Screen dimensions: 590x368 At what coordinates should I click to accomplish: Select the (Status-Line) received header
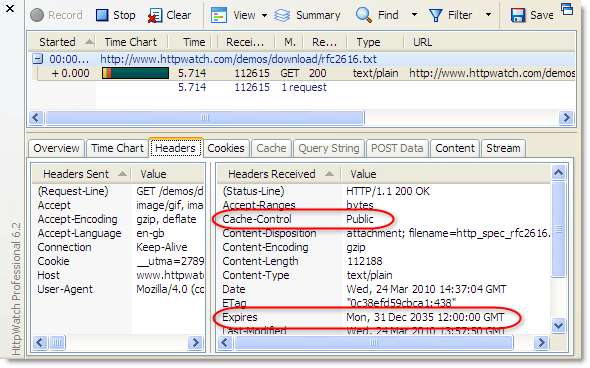click(384, 191)
